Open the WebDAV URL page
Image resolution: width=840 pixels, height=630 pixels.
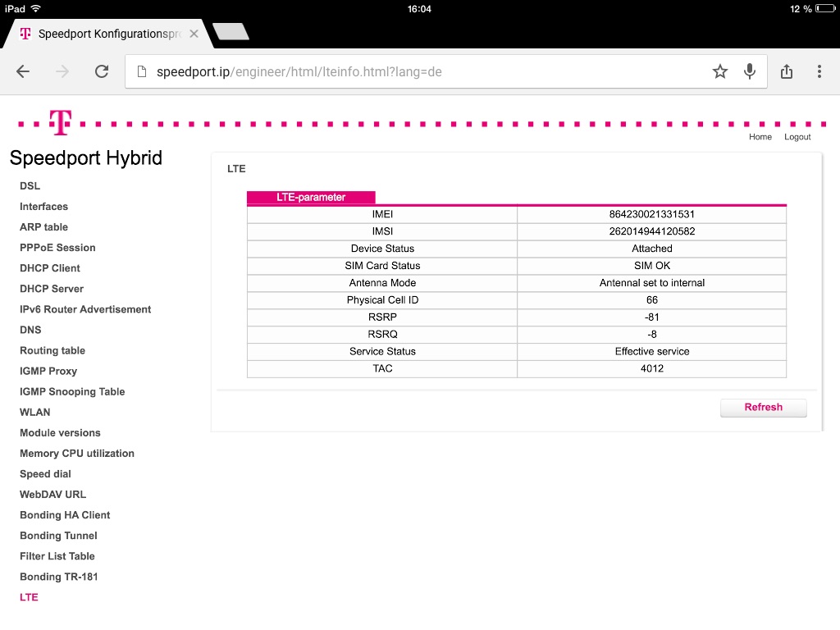click(53, 495)
